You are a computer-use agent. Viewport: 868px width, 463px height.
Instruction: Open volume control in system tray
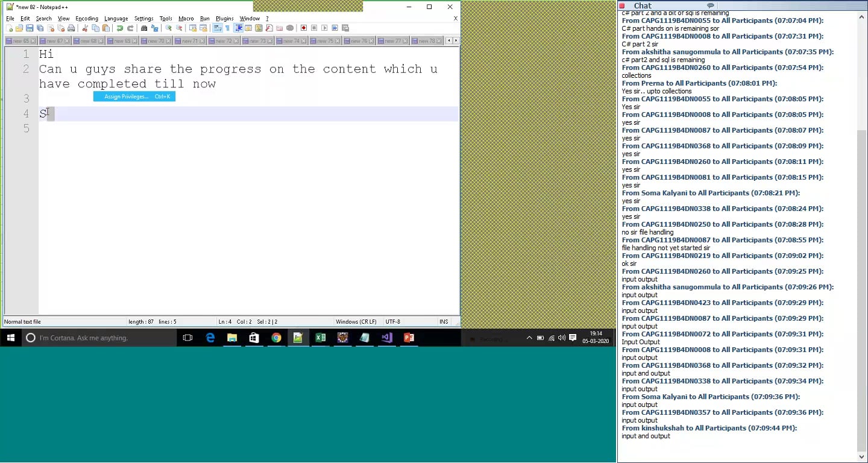point(562,338)
